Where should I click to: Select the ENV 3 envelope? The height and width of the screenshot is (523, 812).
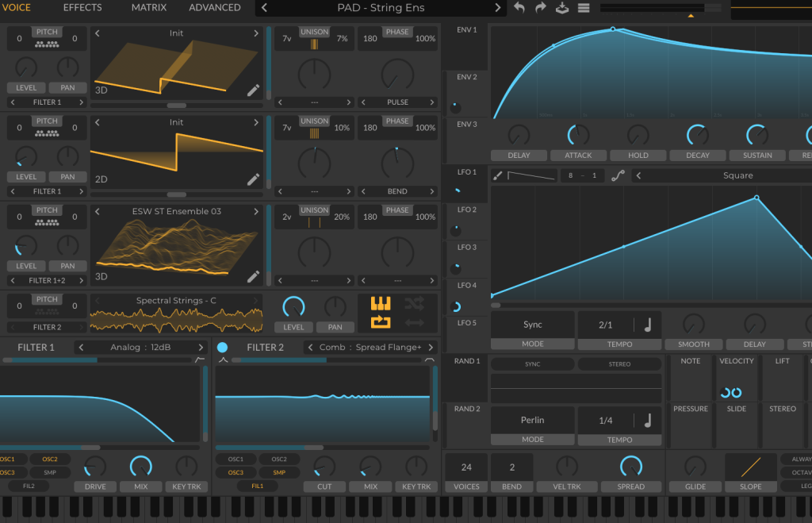click(x=467, y=124)
